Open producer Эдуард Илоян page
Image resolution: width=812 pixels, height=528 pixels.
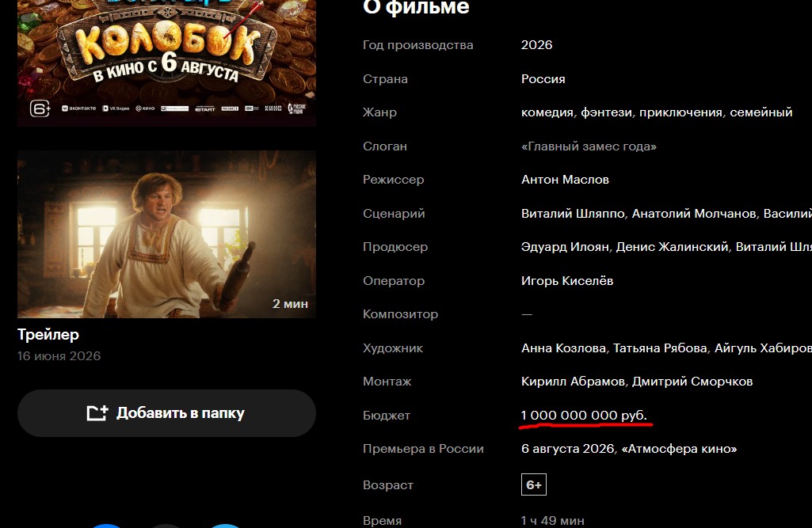pos(565,247)
